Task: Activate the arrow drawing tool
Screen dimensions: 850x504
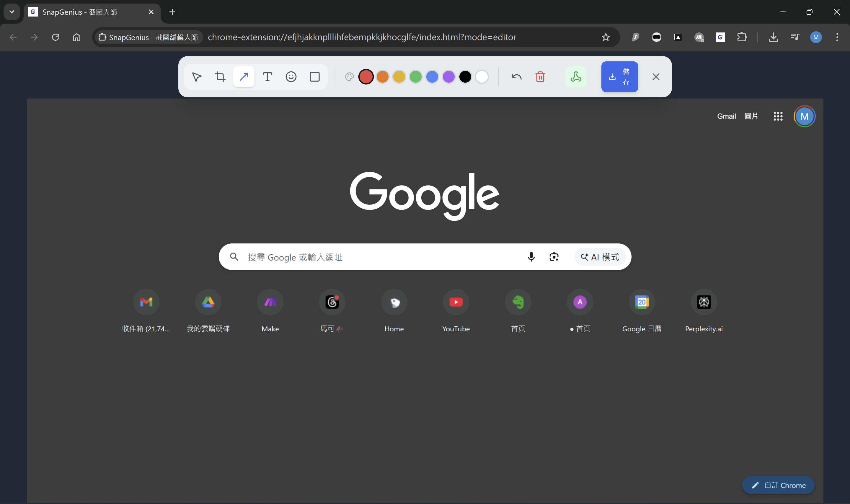Action: (x=244, y=77)
